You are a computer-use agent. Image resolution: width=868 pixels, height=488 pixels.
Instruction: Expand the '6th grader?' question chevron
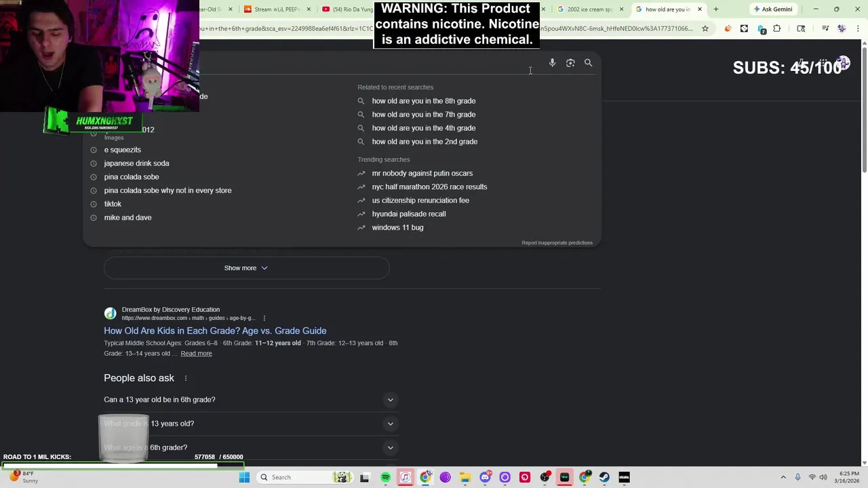(390, 447)
